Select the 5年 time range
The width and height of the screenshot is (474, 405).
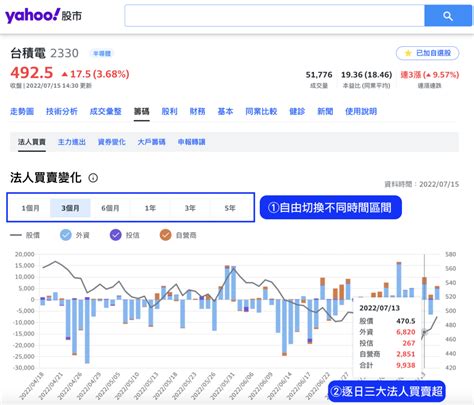(230, 208)
